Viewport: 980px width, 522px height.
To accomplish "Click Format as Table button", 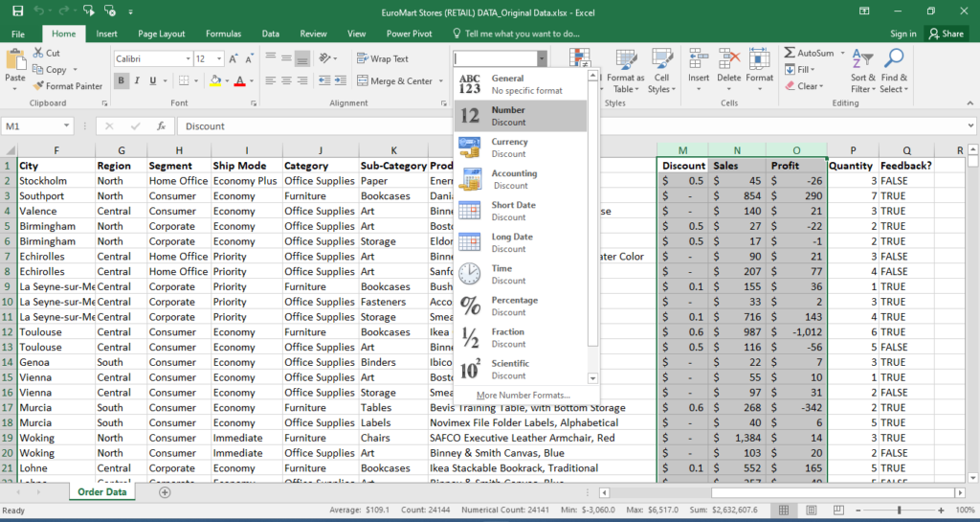I will tap(625, 72).
